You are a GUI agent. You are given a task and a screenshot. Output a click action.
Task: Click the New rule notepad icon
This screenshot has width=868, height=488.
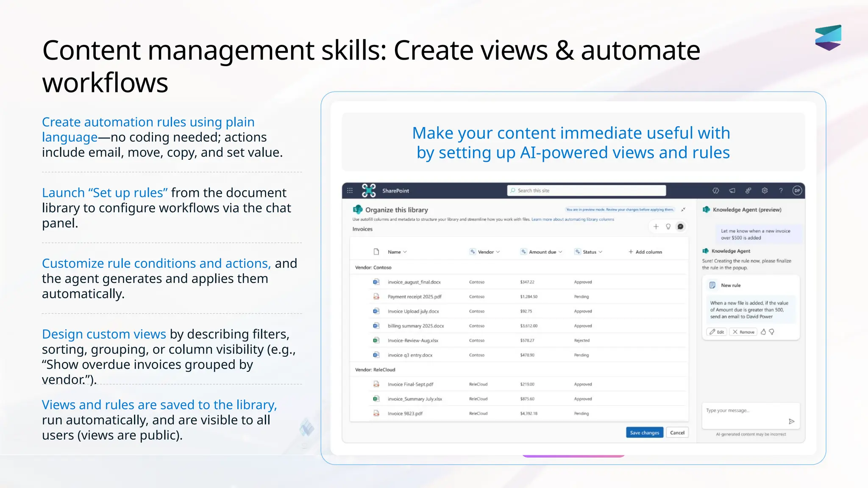pyautogui.click(x=712, y=285)
